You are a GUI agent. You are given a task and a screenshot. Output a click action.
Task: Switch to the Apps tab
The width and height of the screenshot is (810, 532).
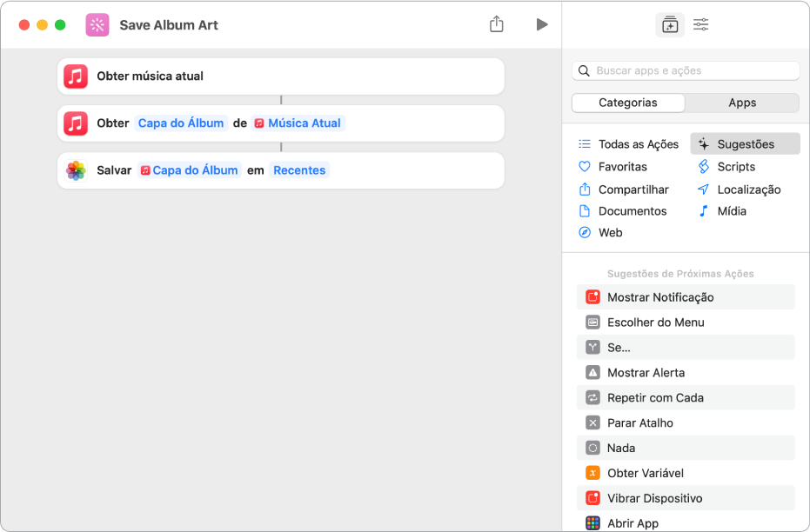(x=742, y=103)
